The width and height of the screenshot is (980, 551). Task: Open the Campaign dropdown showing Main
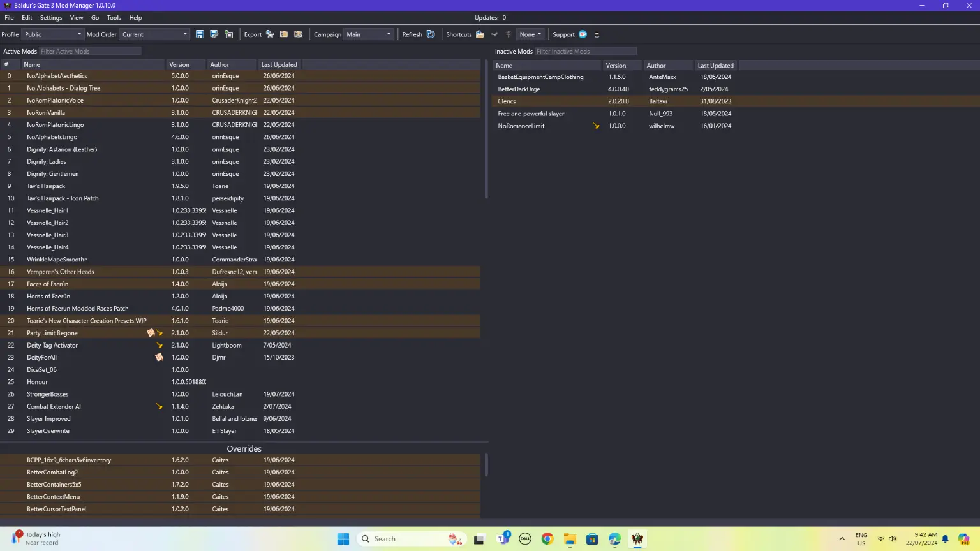pos(369,34)
